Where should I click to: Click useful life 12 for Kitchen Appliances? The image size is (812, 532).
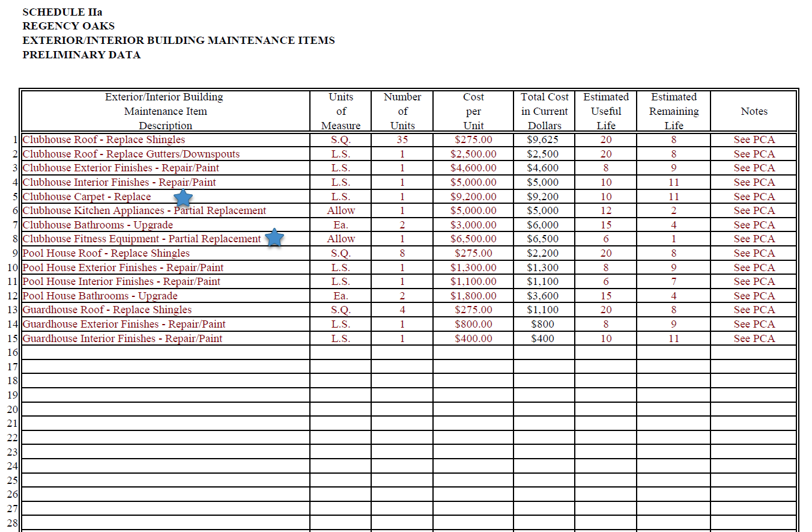606,210
